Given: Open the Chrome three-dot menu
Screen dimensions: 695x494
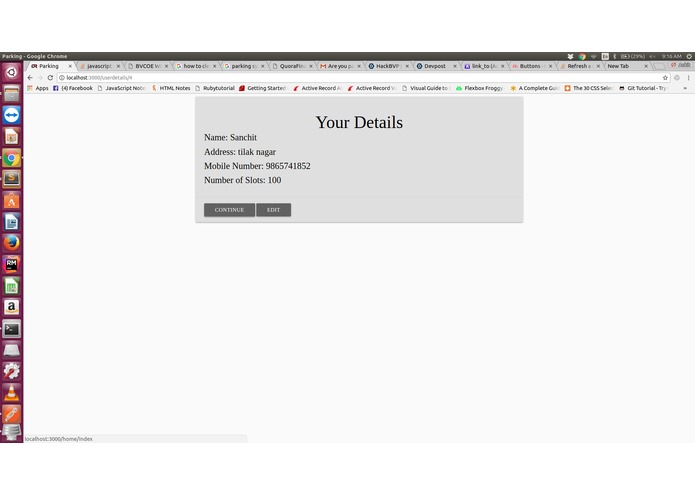Looking at the screenshot, I should click(688, 78).
